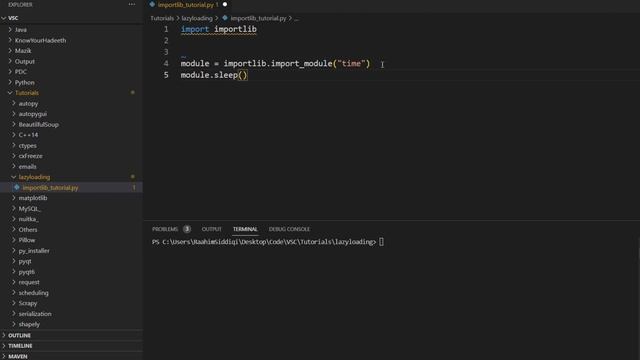640x360 pixels.
Task: Click lazyloading in the breadcrumb
Action: [x=197, y=18]
